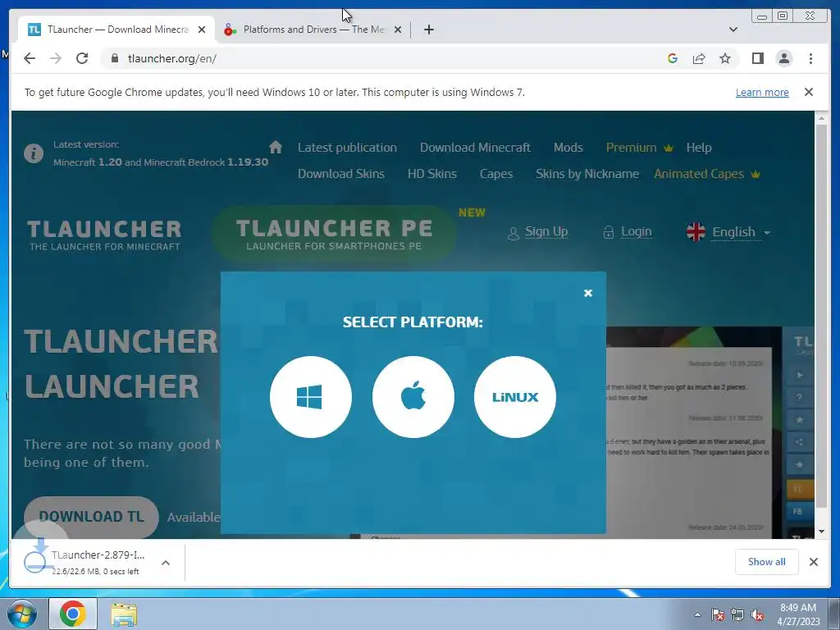
Task: Open the volume tray icon
Action: coord(757,615)
